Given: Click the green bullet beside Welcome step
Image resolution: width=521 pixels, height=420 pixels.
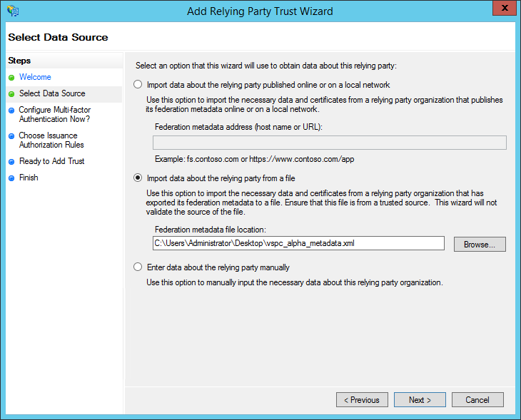Looking at the screenshot, I should point(11,77).
